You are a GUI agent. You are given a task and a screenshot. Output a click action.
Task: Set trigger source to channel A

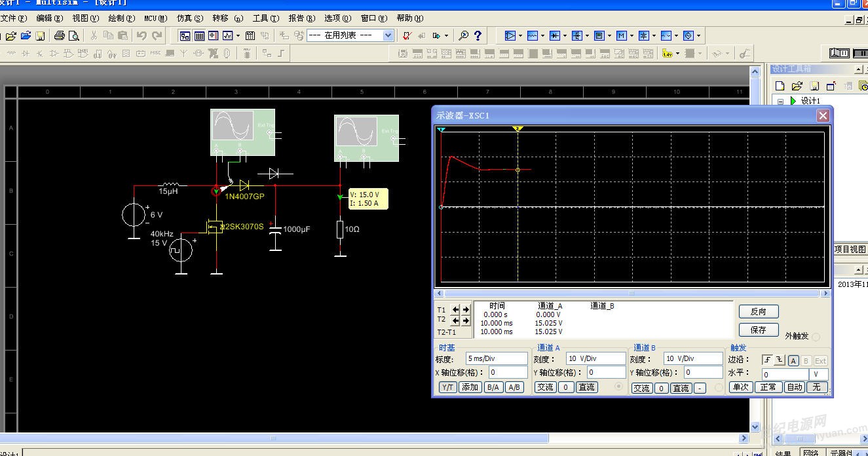793,360
